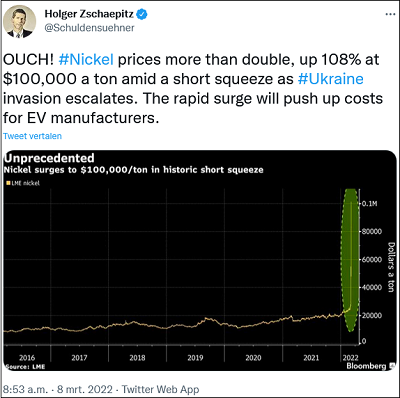Open the 8:53 a.m. timestamp link

(25, 389)
